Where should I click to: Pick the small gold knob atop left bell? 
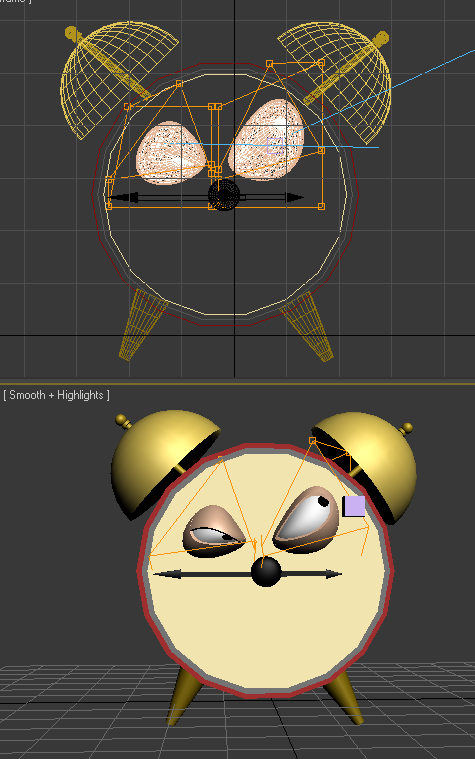click(x=123, y=421)
